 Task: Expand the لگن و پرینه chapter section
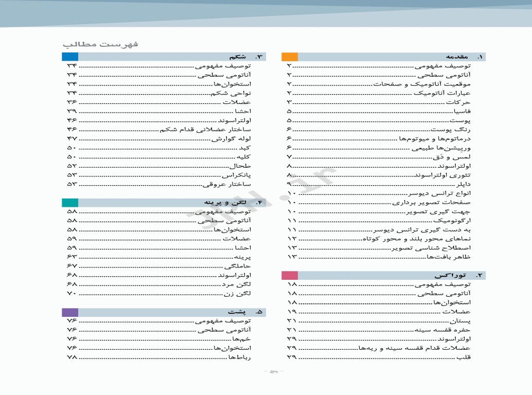[165, 202]
